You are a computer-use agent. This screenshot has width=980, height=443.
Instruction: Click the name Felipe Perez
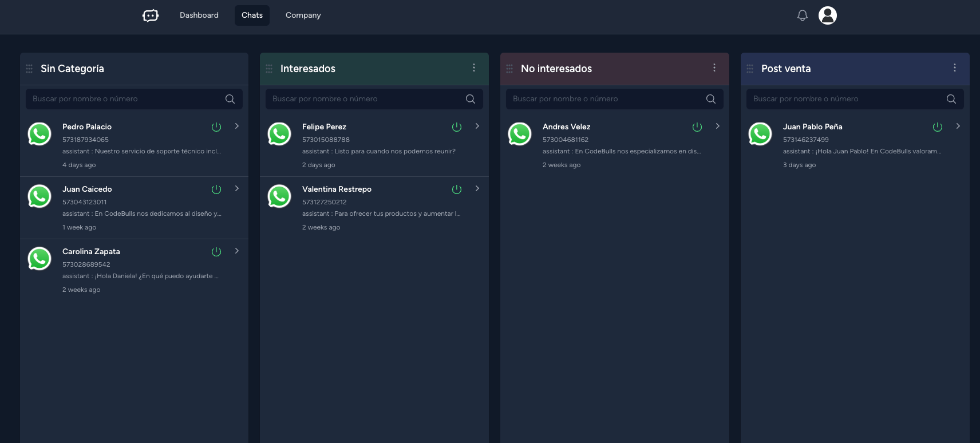[x=324, y=126]
